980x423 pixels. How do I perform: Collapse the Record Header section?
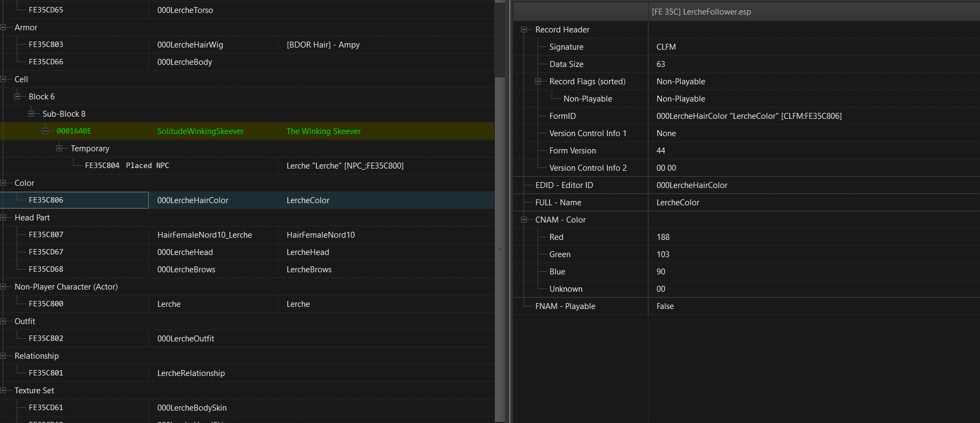click(x=524, y=30)
